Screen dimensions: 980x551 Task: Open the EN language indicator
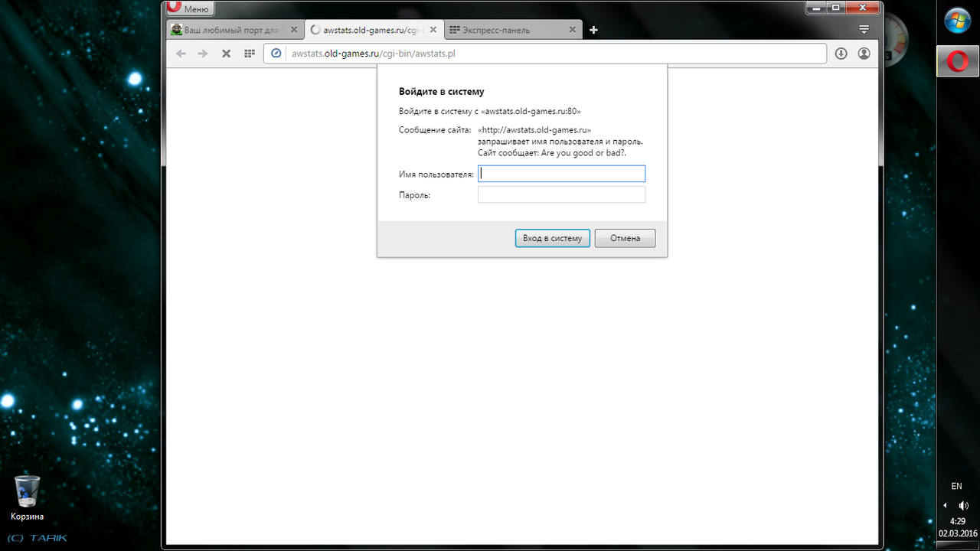tap(956, 486)
